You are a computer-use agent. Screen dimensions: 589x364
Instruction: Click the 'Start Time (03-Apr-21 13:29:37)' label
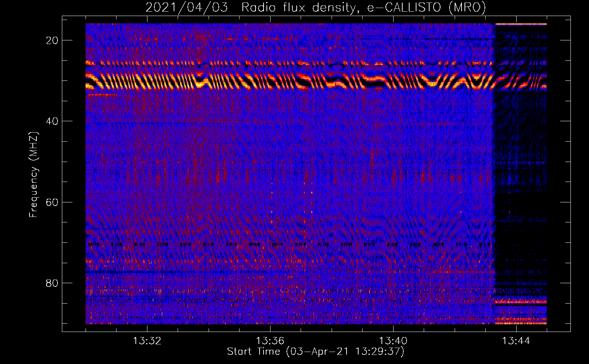click(316, 352)
